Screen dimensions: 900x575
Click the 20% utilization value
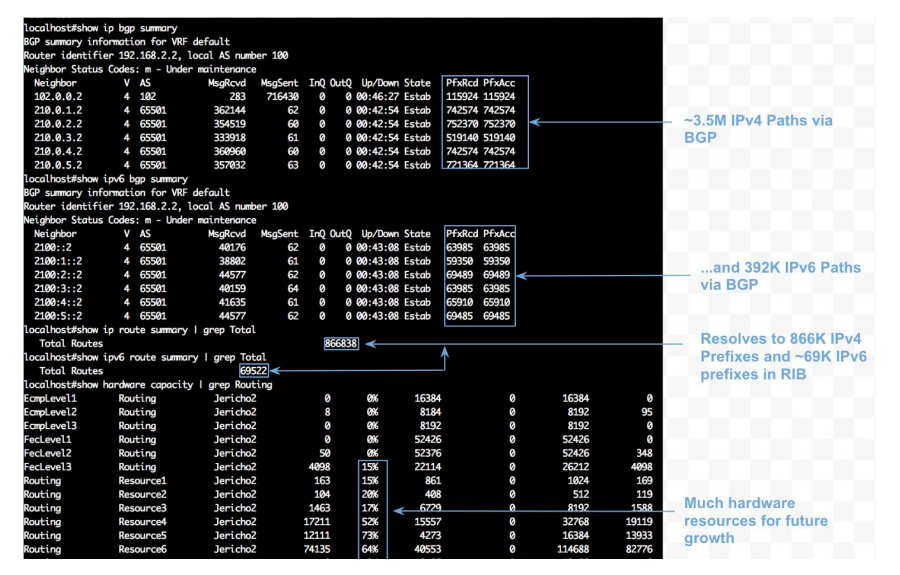(x=370, y=495)
